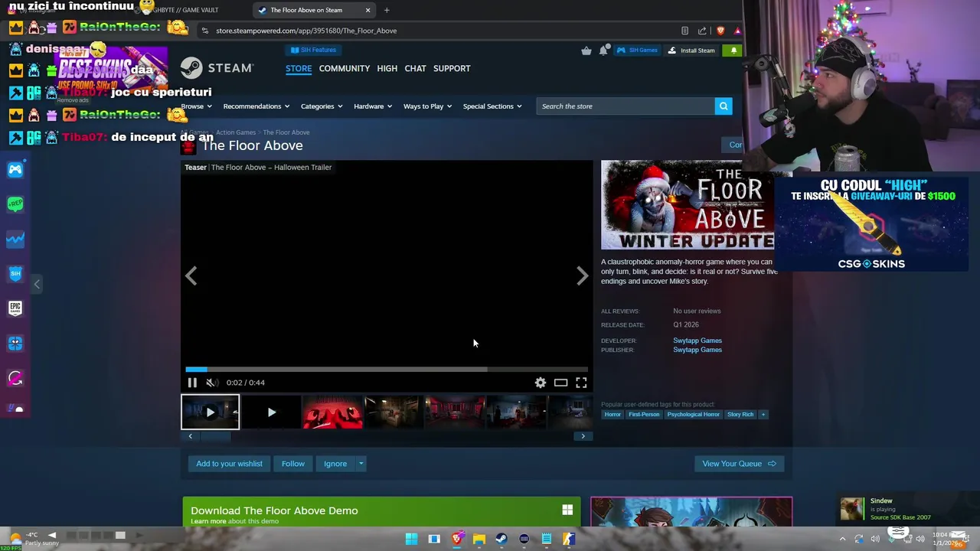The height and width of the screenshot is (551, 980).
Task: Ignore this game
Action: [x=335, y=464]
